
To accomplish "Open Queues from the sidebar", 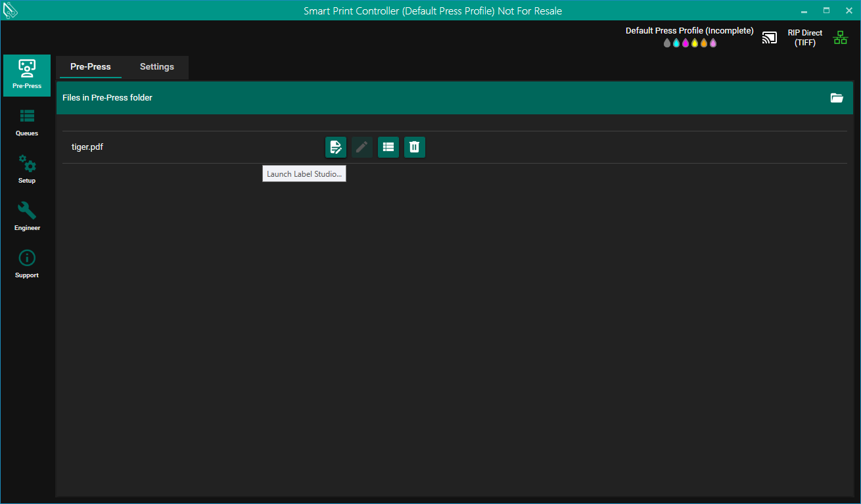I will pyautogui.click(x=27, y=122).
